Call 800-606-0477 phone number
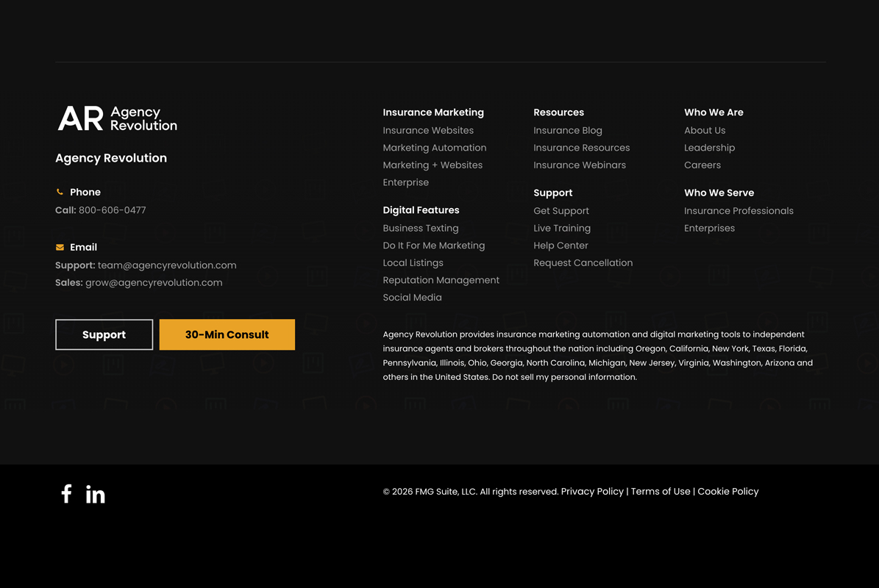The image size is (879, 588). pyautogui.click(x=112, y=210)
